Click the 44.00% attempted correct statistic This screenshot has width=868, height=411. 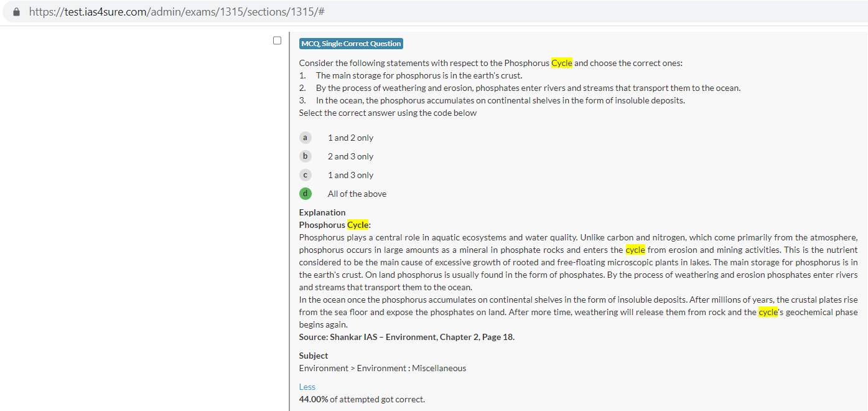362,399
